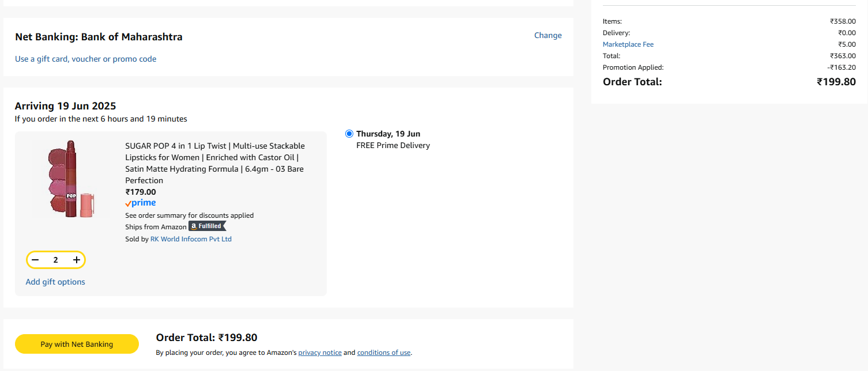Open the SUGAR POP lipstick product thumbnail
The image size is (868, 371).
pos(71,179)
